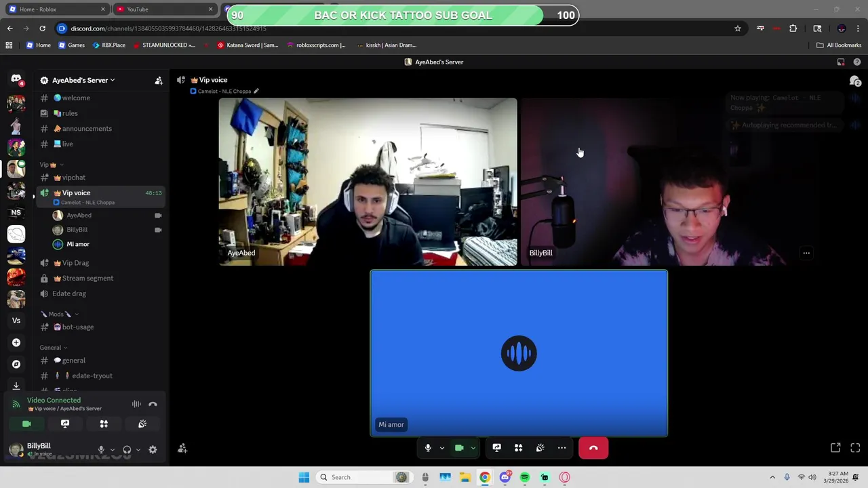Join the Stream segment voice channel
Screen dimensions: 868x488
(x=100, y=278)
